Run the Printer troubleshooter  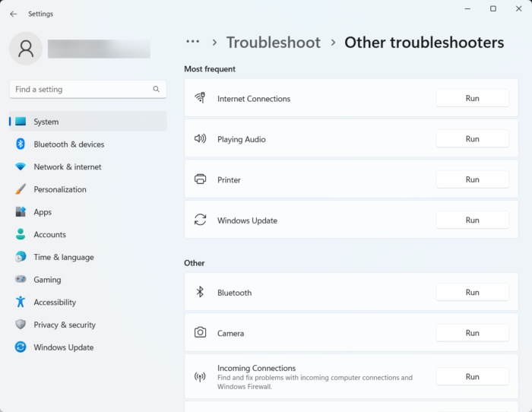coord(472,179)
